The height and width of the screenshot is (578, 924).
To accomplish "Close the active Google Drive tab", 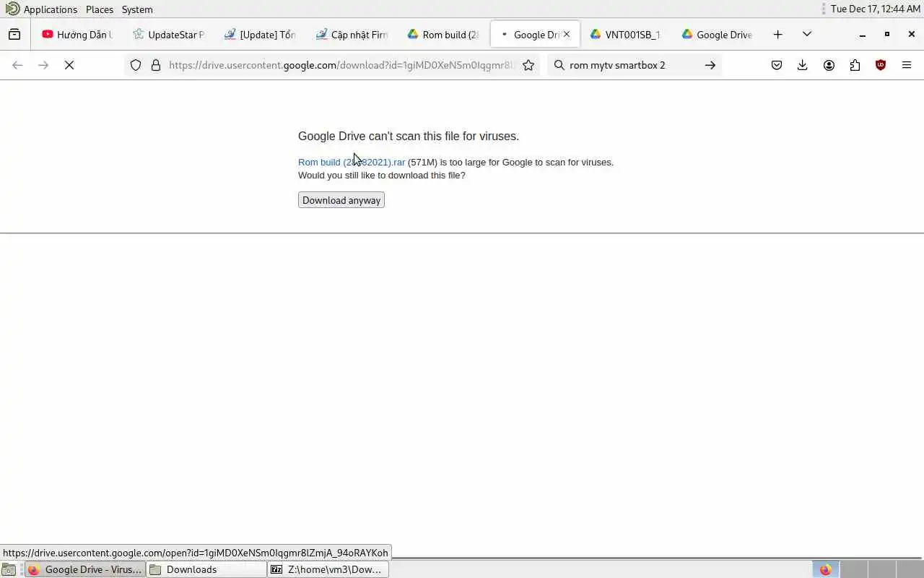I will [x=567, y=34].
